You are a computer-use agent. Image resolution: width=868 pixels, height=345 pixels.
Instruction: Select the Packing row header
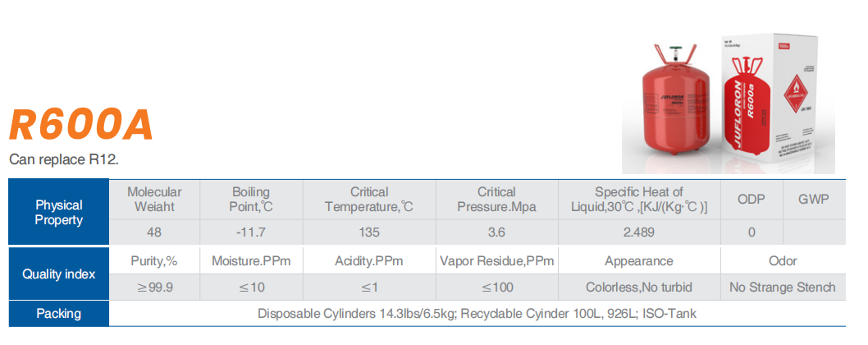pyautogui.click(x=59, y=314)
